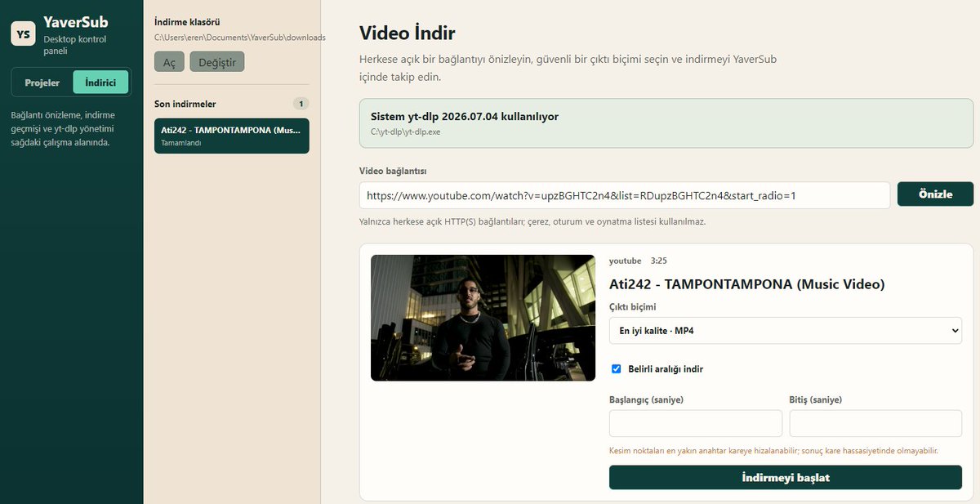Click the 3:25 duration label

659,261
